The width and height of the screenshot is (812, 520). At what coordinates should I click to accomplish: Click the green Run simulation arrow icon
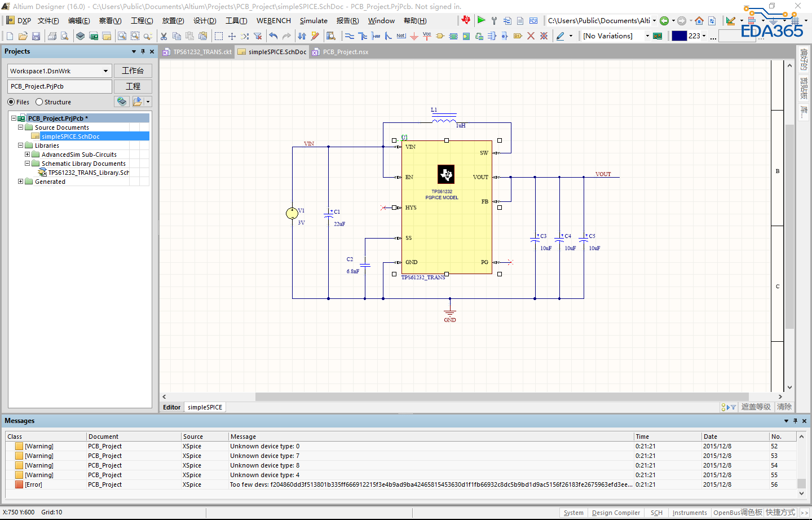(x=481, y=20)
